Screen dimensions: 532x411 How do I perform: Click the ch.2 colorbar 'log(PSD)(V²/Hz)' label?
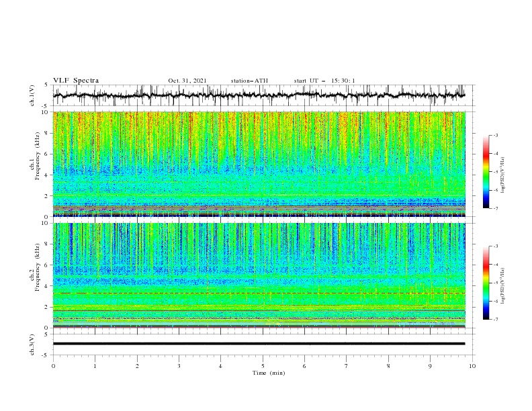pos(503,286)
